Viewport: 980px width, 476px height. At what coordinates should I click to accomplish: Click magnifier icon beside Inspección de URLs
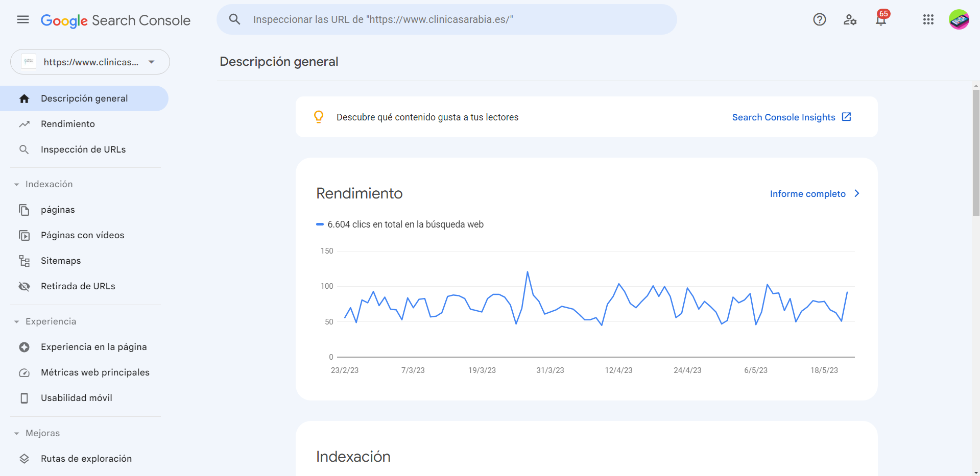(24, 149)
